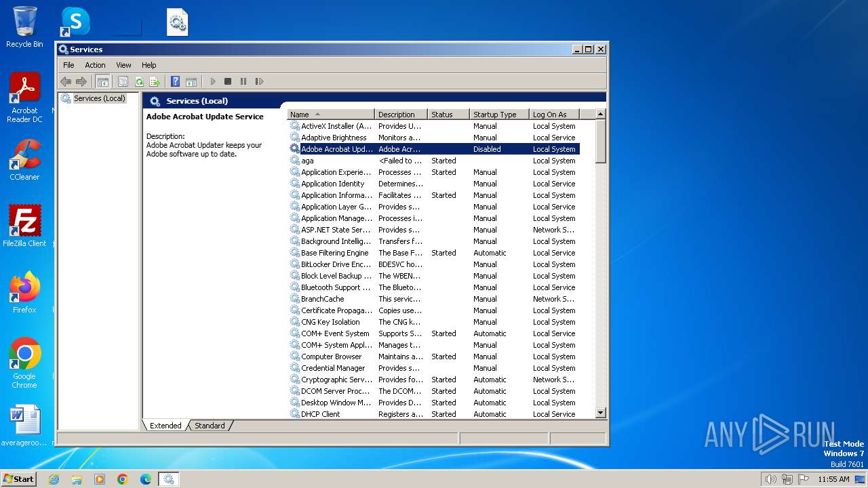
Task: Open the Windows Start button
Action: click(x=18, y=479)
